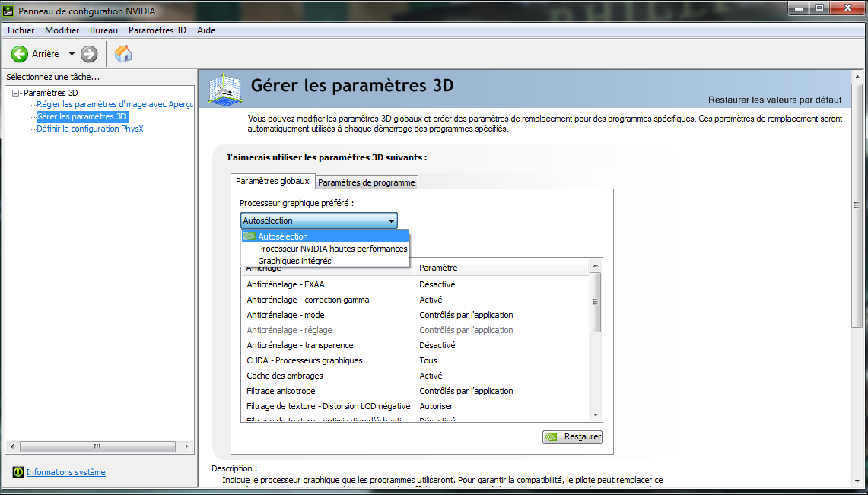
Task: Choose Processeur NVIDIA hautes performances option
Action: point(326,249)
